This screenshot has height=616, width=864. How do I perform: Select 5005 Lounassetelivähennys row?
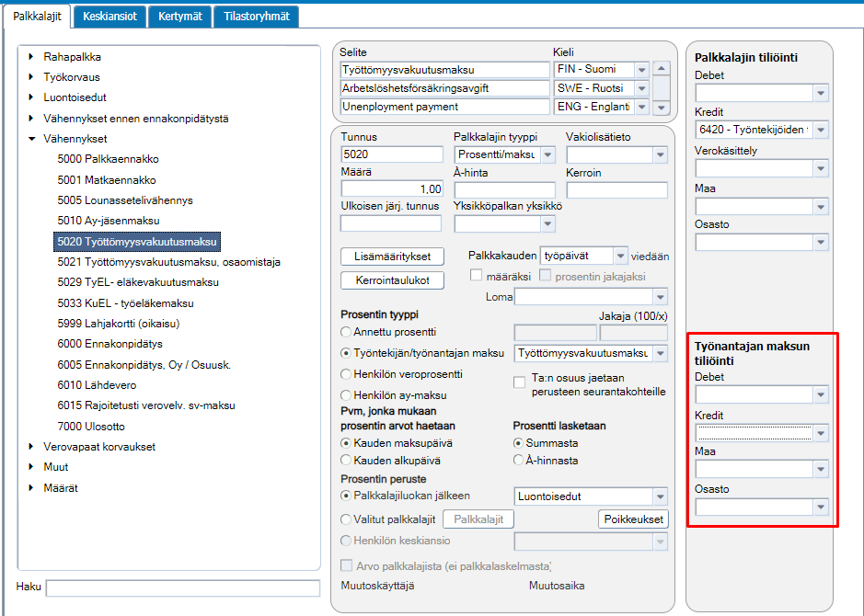125,200
